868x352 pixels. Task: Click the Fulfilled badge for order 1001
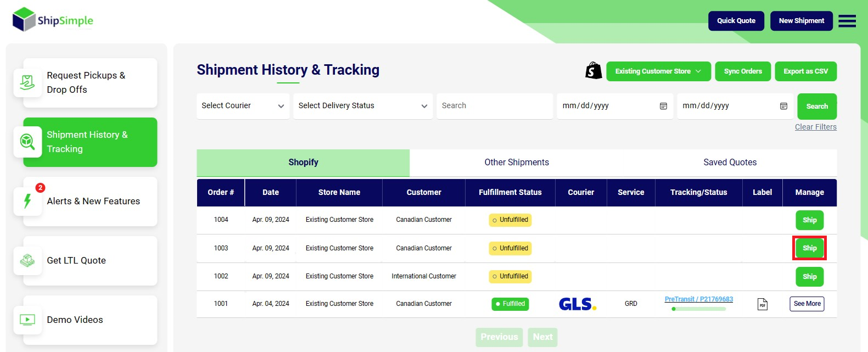[510, 304]
